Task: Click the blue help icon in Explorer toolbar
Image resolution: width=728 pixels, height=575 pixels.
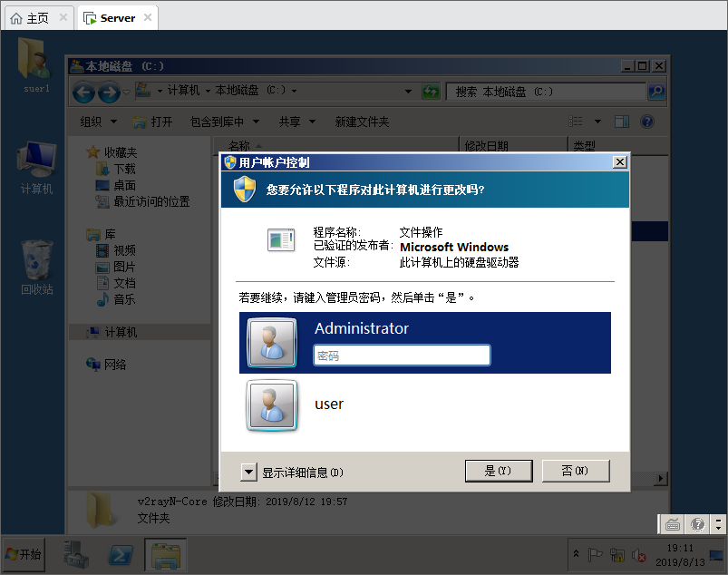Action: [646, 122]
